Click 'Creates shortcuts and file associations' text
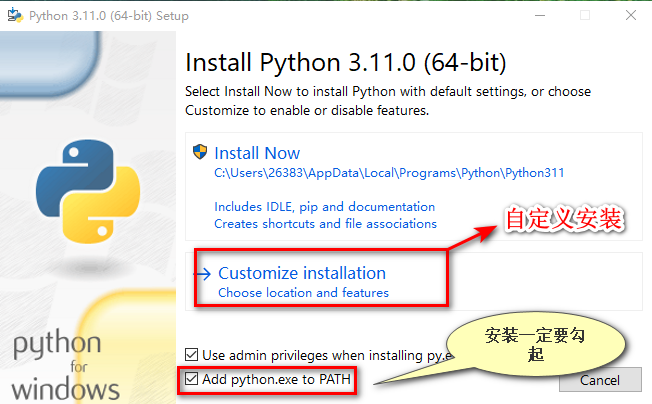 coord(325,224)
